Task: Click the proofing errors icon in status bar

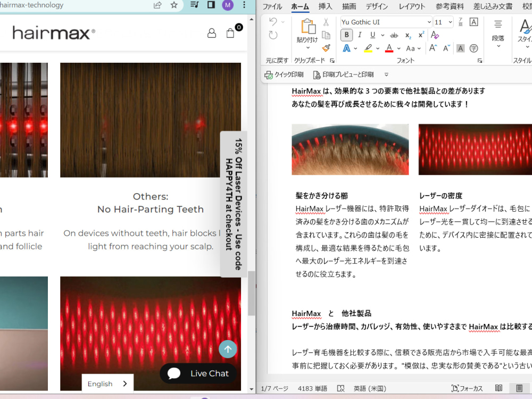Action: [x=340, y=388]
